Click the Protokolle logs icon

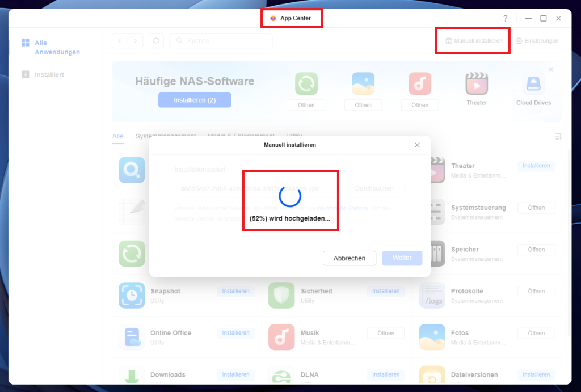point(432,295)
